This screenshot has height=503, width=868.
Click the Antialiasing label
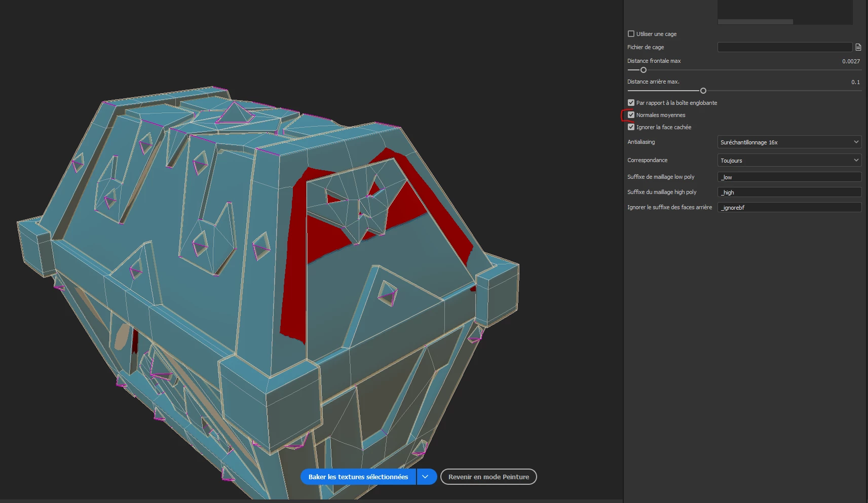641,142
